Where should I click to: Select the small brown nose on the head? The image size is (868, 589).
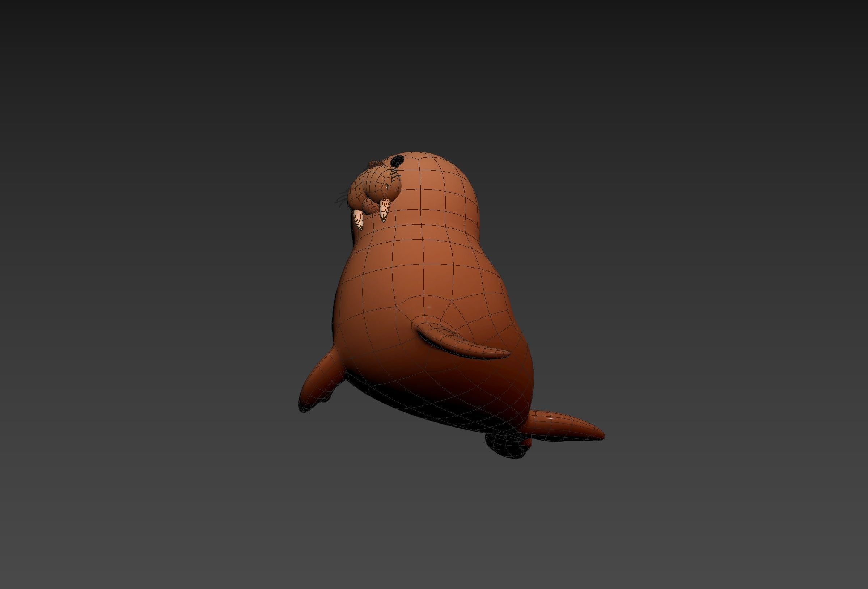(374, 164)
